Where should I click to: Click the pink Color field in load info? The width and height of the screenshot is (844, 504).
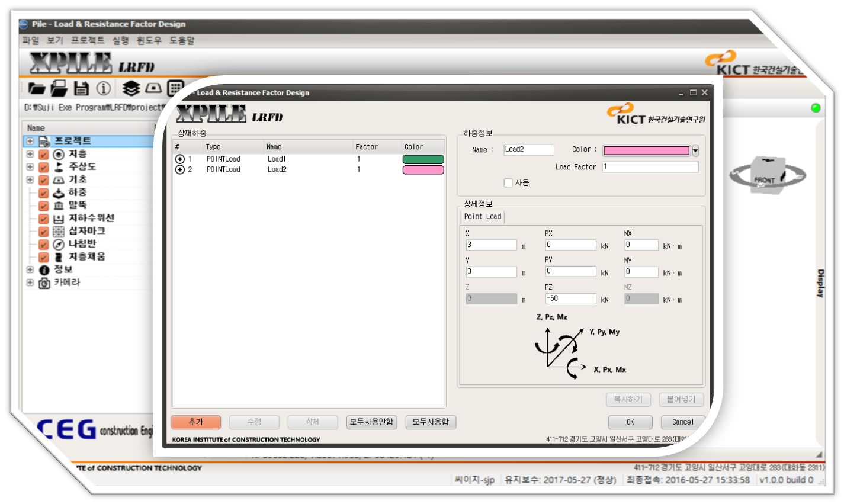pyautogui.click(x=647, y=150)
